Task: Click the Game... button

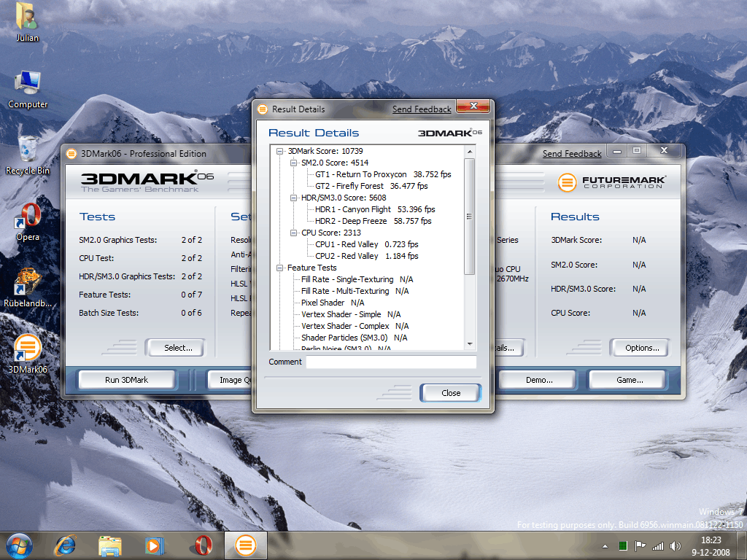Action: (x=629, y=380)
